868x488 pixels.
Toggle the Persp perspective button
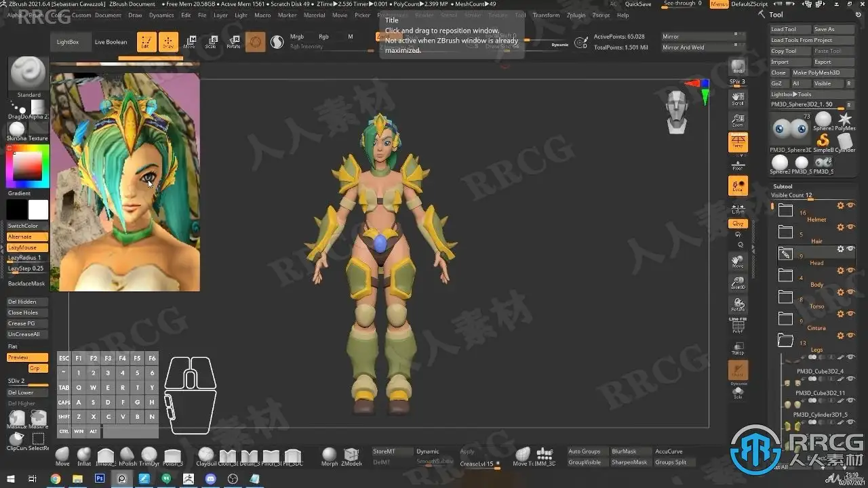point(738,142)
